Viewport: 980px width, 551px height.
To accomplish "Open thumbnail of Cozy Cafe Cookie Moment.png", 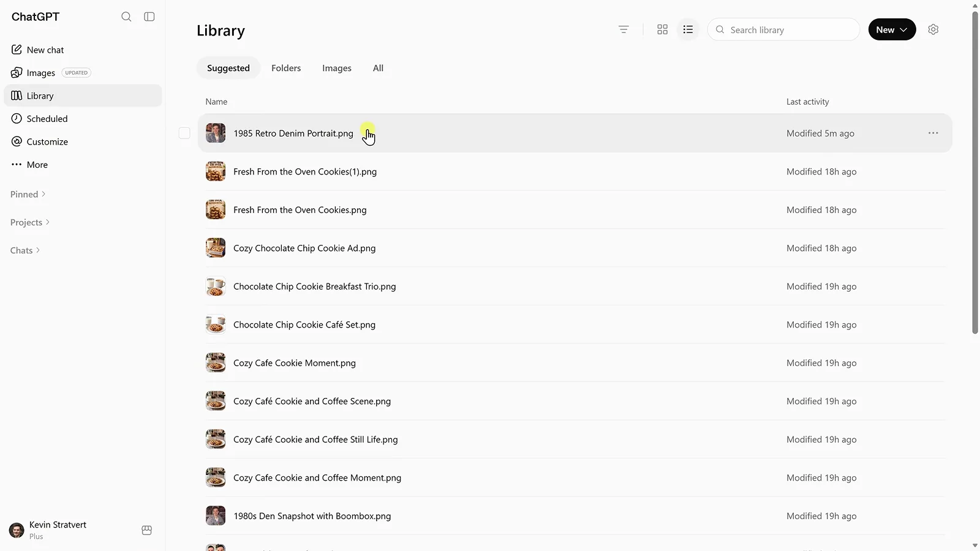I will coord(216,362).
